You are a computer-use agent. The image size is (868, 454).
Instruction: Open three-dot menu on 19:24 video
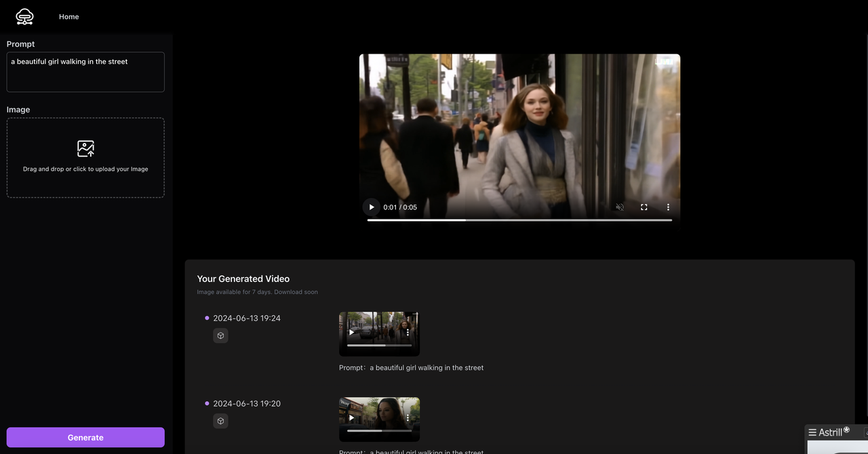408,333
